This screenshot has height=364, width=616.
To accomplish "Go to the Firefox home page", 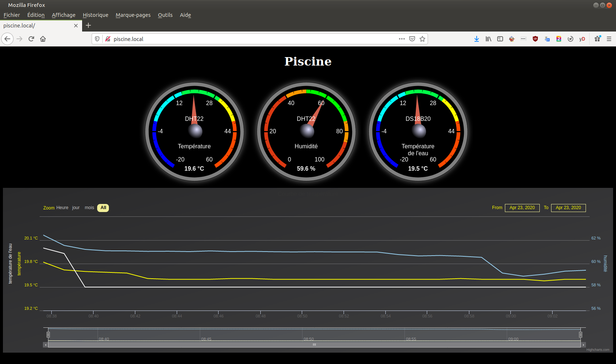I will (43, 39).
